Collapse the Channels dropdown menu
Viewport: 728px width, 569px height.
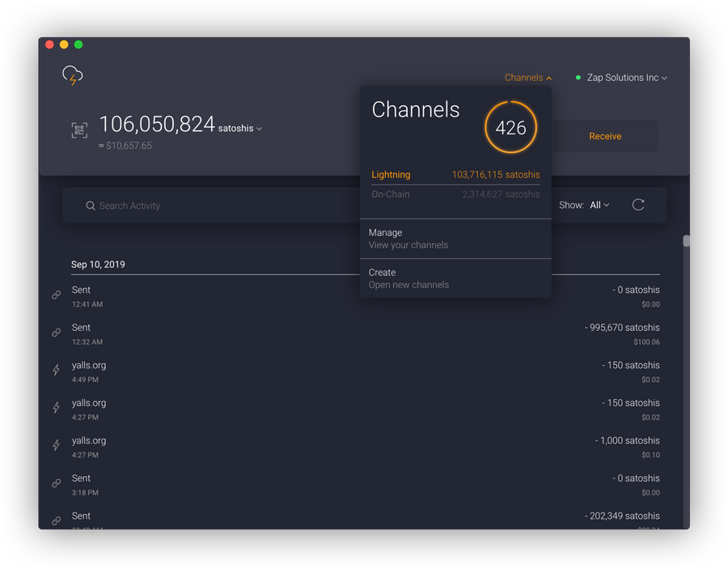pyautogui.click(x=528, y=78)
